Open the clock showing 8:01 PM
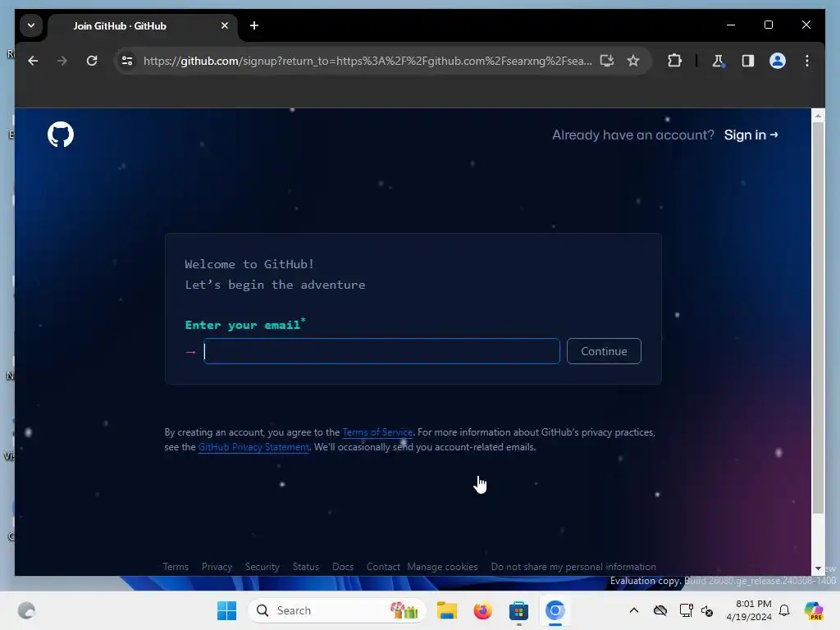 tap(749, 610)
